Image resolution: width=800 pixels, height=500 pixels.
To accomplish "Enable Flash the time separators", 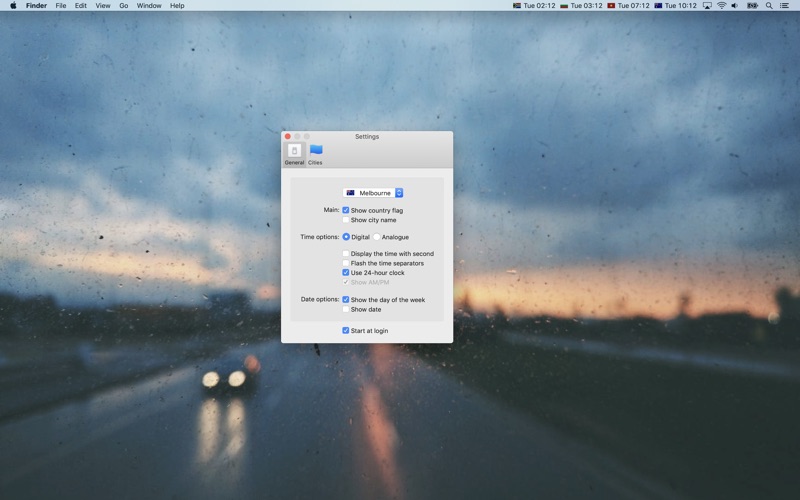I will (346, 263).
